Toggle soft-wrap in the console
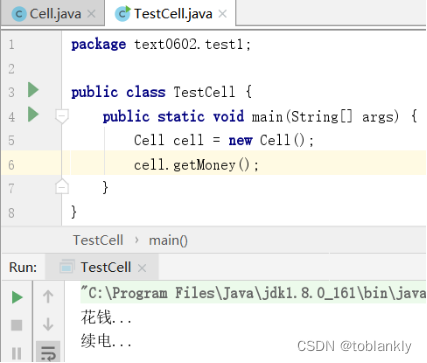 tap(48, 352)
